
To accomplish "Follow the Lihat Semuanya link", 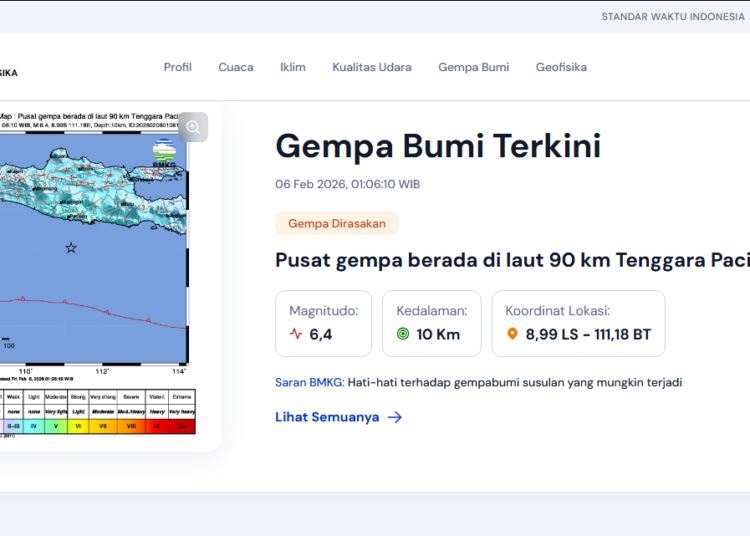I will (x=338, y=417).
